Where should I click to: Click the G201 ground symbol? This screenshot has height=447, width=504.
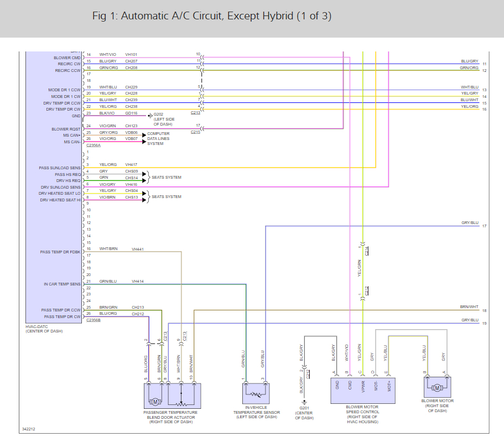point(304,402)
